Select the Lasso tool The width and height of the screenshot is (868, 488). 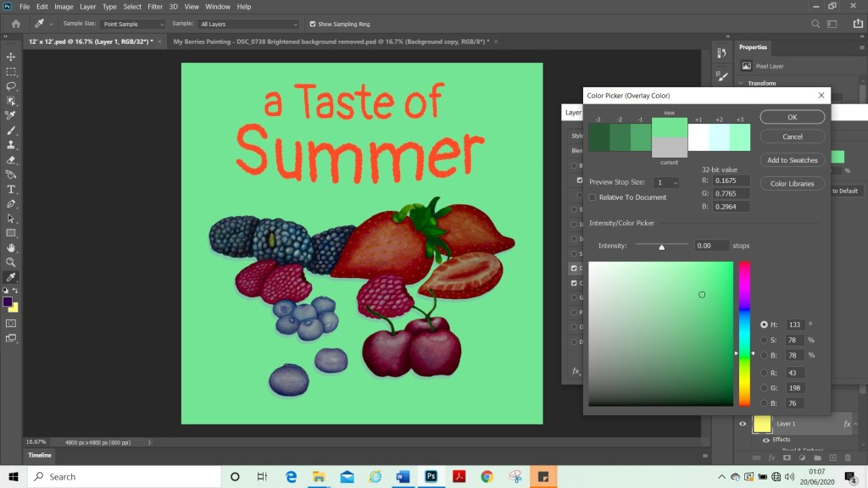coord(10,86)
